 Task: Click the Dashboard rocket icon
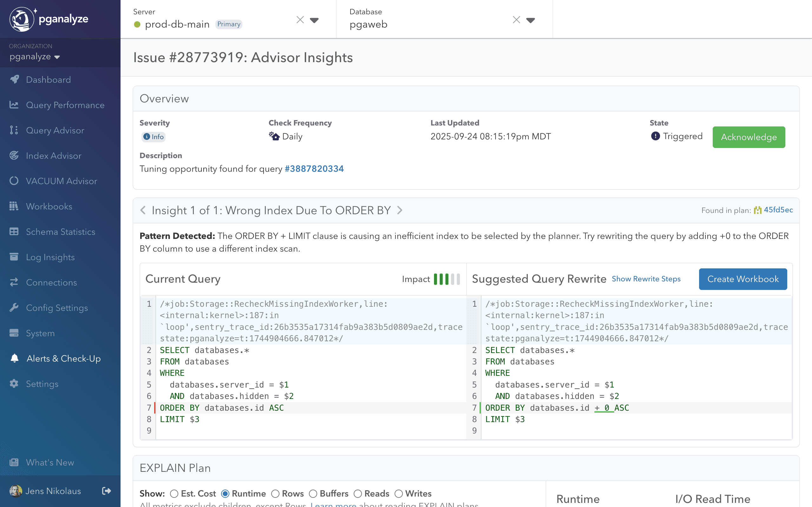14,80
